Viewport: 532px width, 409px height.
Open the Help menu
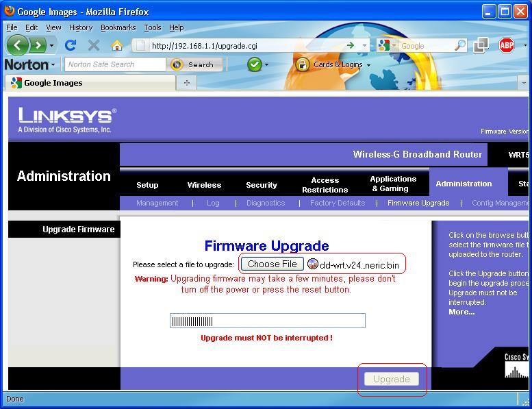[177, 27]
